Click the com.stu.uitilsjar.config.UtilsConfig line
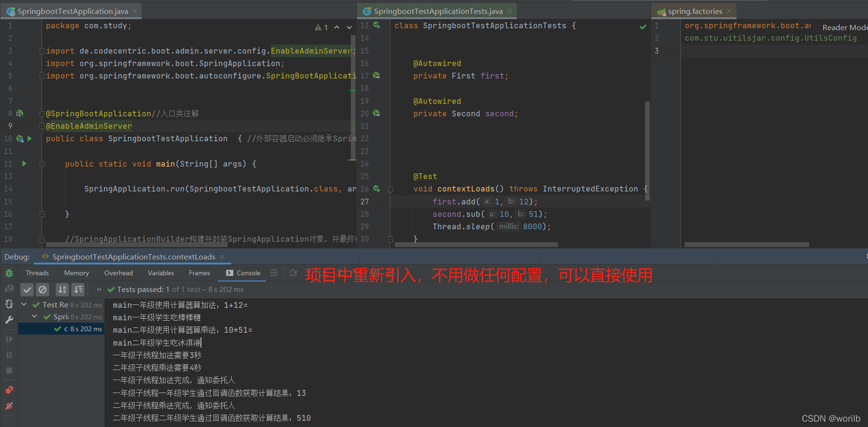Screen dimensions: 868x427 point(771,38)
